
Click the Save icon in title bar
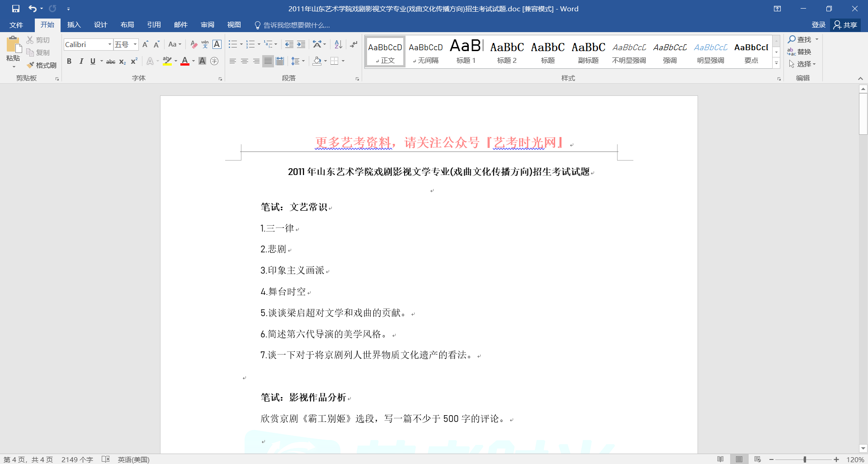tap(16, 9)
